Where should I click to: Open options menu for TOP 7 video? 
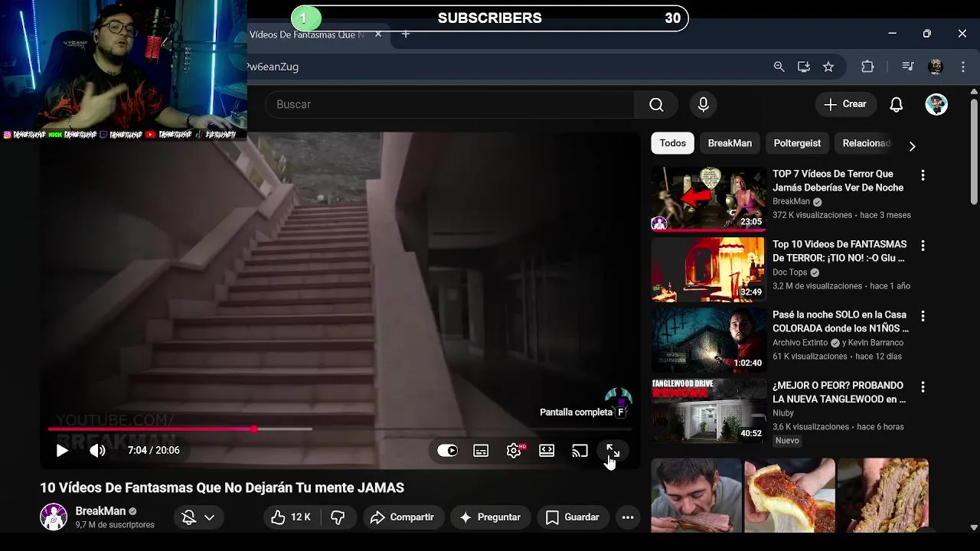(x=923, y=175)
